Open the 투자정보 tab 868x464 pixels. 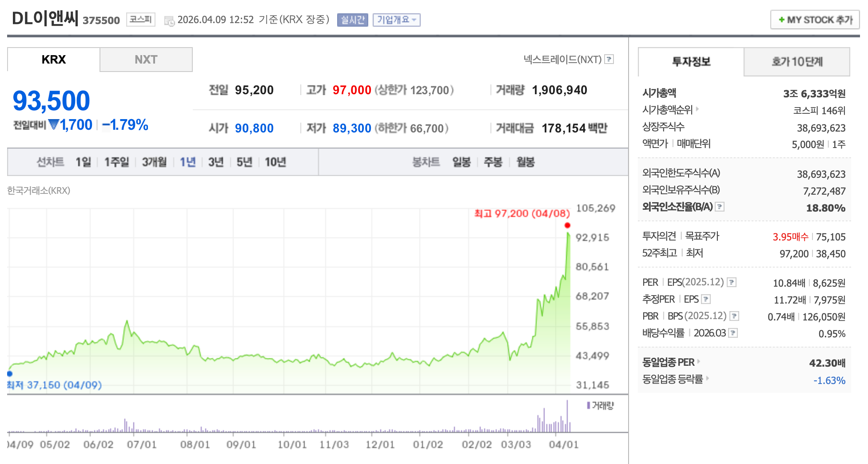coord(691,62)
